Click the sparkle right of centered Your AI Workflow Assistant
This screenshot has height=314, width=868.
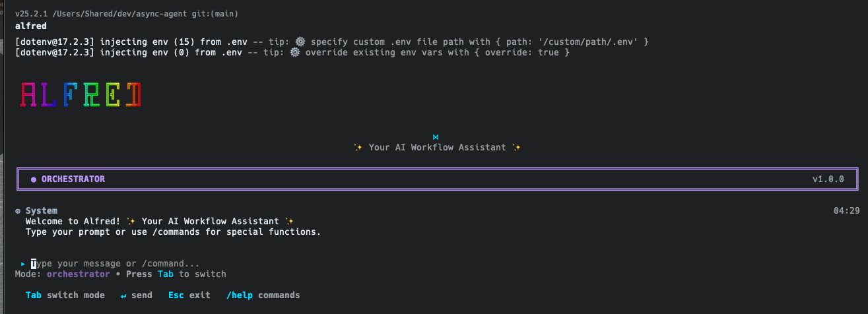[x=516, y=148]
